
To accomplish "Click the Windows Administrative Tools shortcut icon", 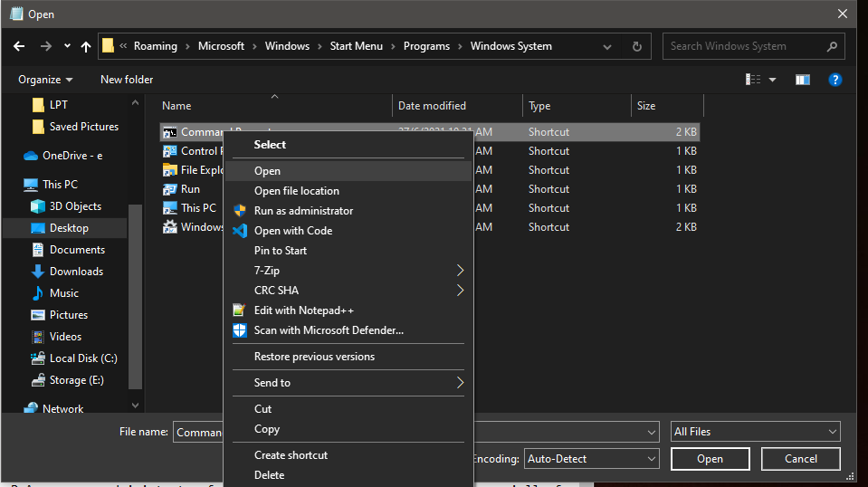I will 169,227.
